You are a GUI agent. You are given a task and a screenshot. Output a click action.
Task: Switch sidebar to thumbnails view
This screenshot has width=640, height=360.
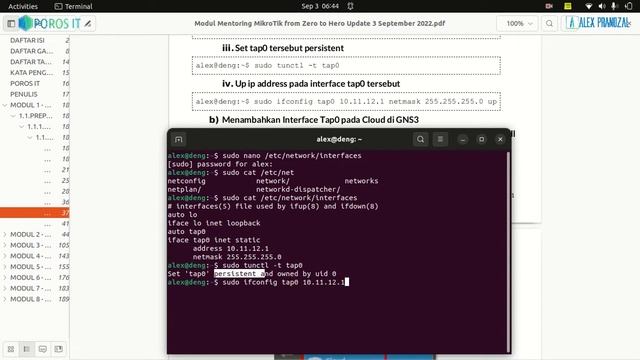pyautogui.click(x=11, y=349)
